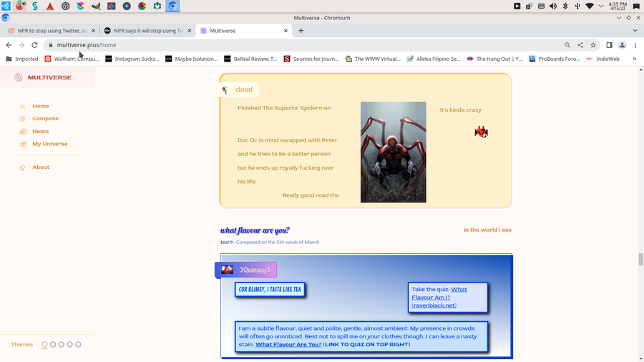Reload the page with browser refresh

click(34, 45)
